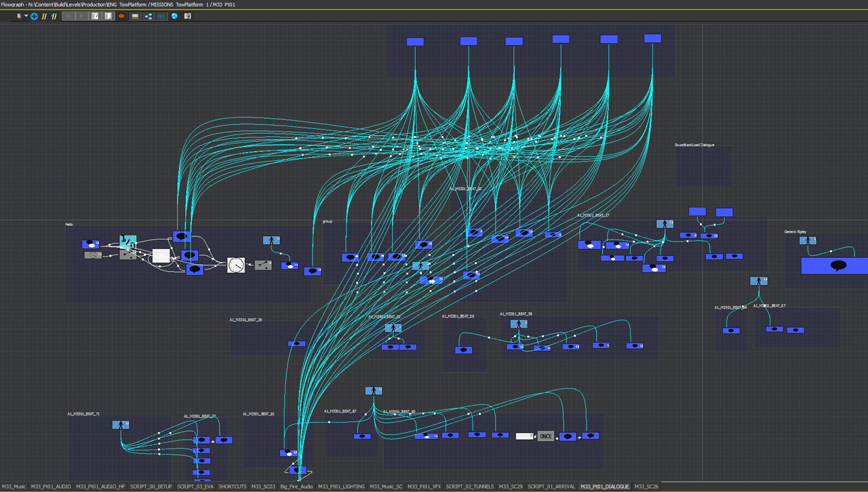
Task: Click the orange eye icon in toolbar
Action: pos(121,16)
